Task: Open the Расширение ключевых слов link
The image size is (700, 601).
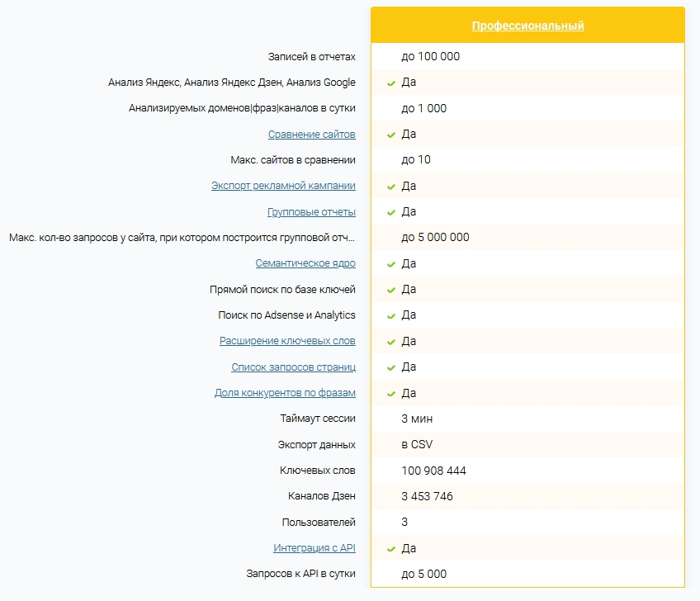Action: coord(287,341)
